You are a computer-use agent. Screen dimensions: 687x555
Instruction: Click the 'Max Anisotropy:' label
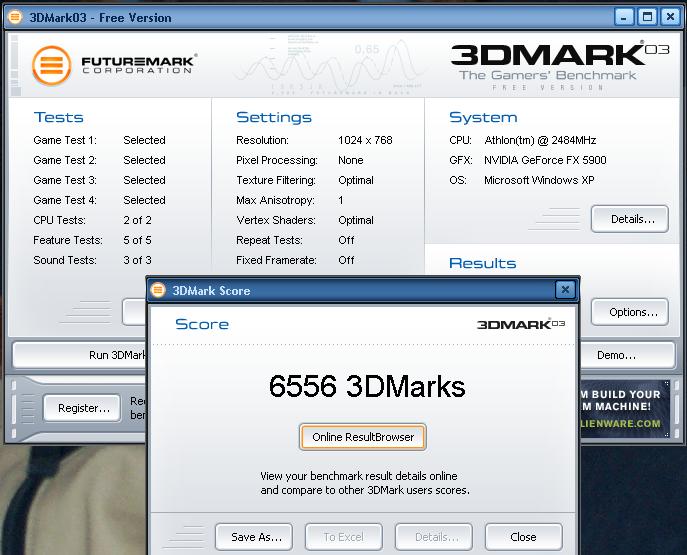click(276, 200)
